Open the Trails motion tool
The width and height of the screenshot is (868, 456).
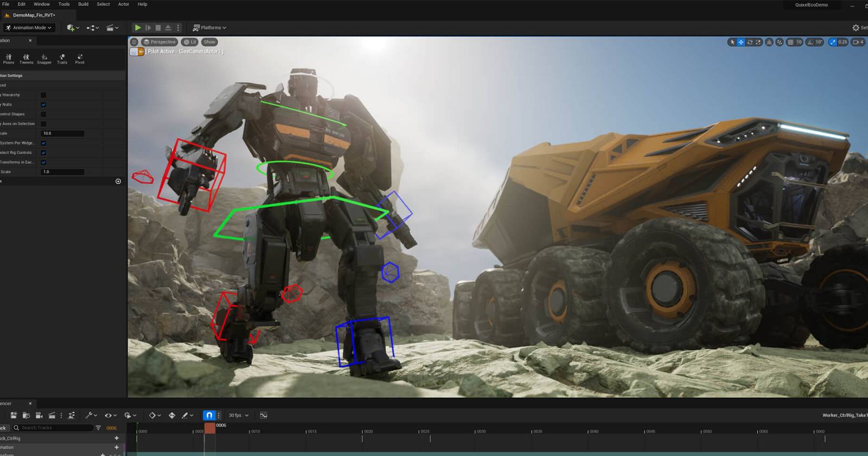coord(62,59)
